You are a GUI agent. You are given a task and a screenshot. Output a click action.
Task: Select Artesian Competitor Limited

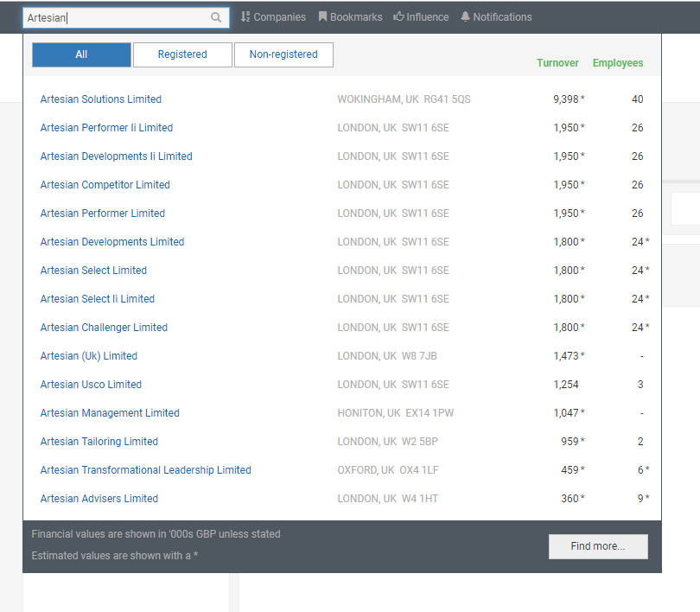click(105, 185)
